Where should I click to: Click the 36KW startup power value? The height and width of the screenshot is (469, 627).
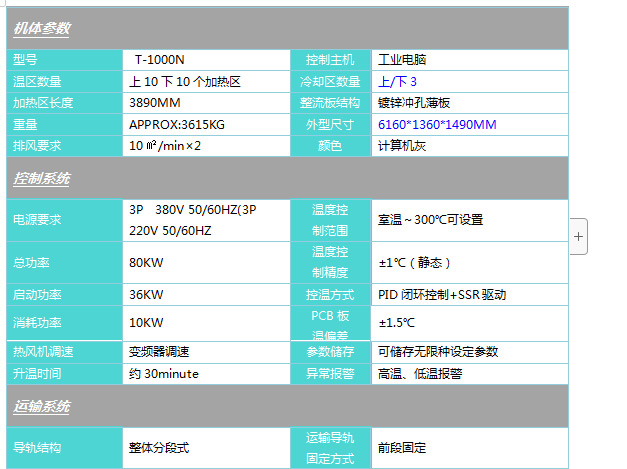(x=146, y=295)
